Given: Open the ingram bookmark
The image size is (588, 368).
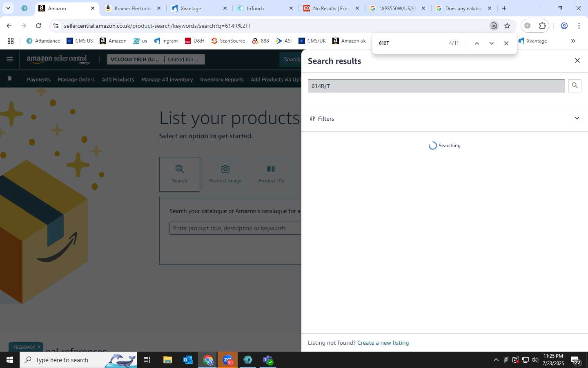Looking at the screenshot, I should 166,41.
